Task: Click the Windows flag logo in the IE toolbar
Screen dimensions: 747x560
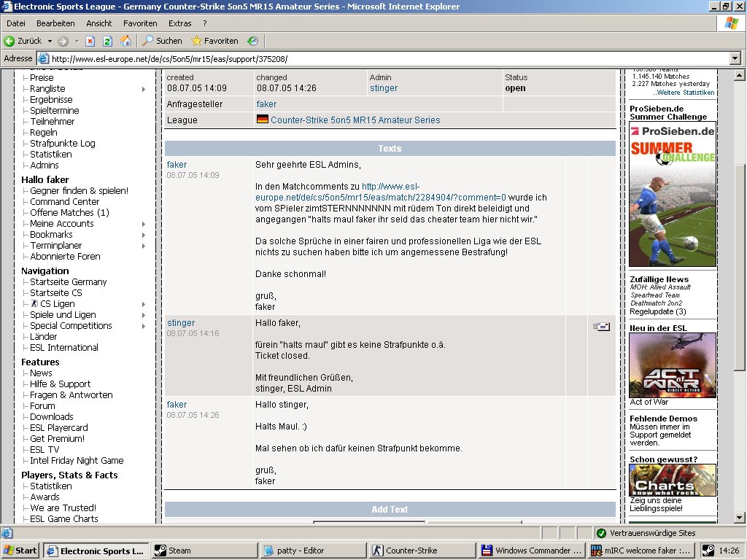Action: (732, 23)
